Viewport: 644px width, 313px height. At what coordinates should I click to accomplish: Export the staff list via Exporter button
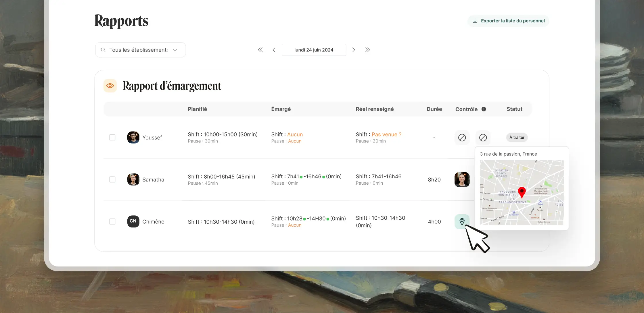[508, 21]
